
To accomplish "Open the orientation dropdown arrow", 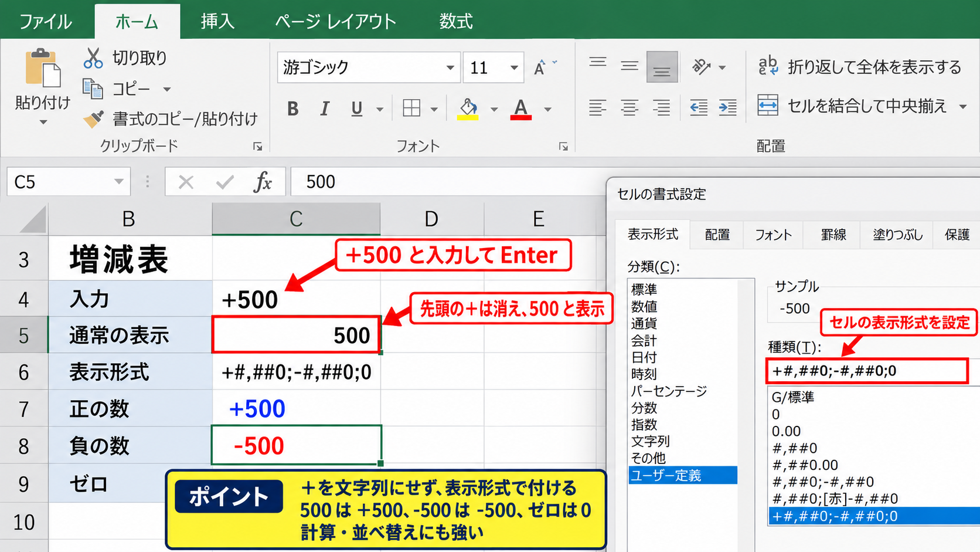I will (722, 67).
